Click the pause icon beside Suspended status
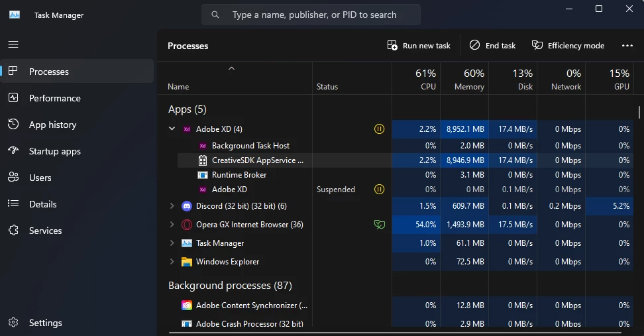Image resolution: width=644 pixels, height=336 pixels. coord(379,190)
